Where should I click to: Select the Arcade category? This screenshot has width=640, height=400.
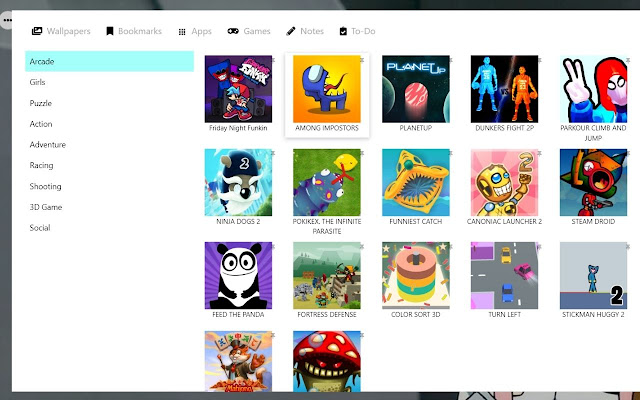click(109, 61)
